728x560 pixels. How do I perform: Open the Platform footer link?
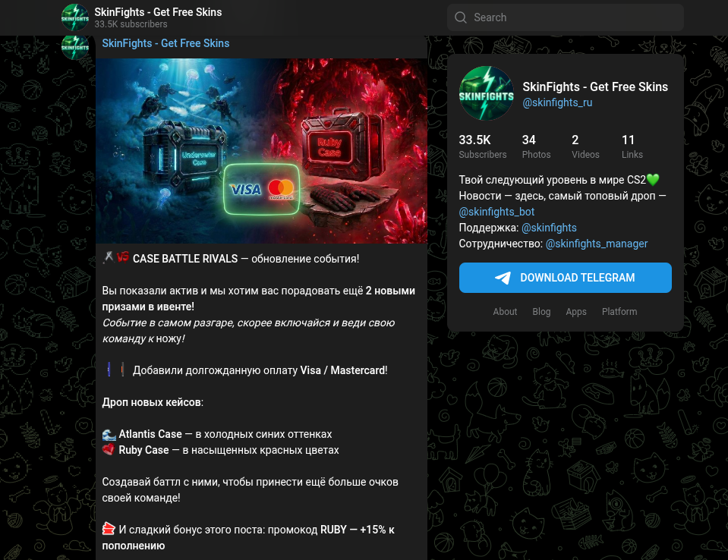[619, 312]
